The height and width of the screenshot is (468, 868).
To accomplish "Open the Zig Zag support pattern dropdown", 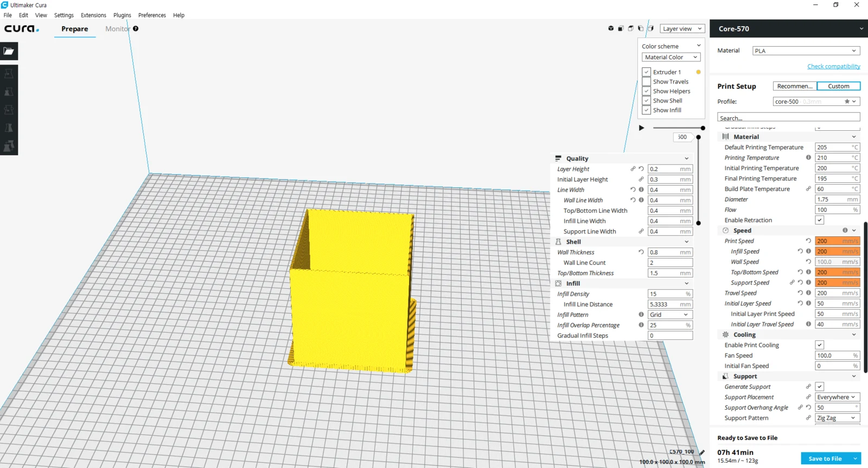I will coord(838,418).
